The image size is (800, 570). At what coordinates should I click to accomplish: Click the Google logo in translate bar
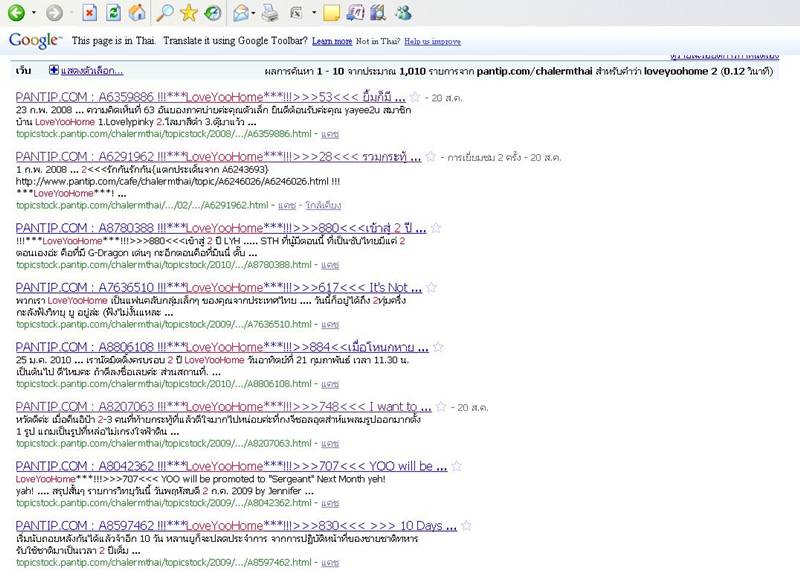point(35,40)
